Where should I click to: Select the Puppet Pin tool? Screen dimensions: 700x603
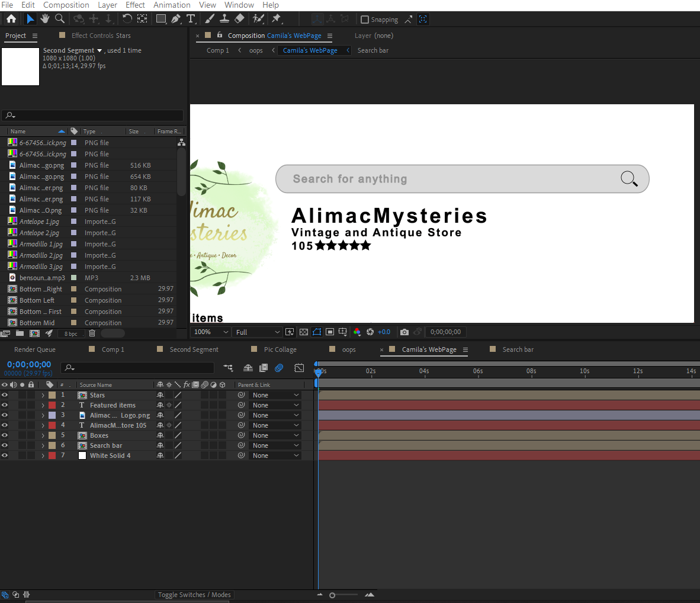tap(276, 19)
